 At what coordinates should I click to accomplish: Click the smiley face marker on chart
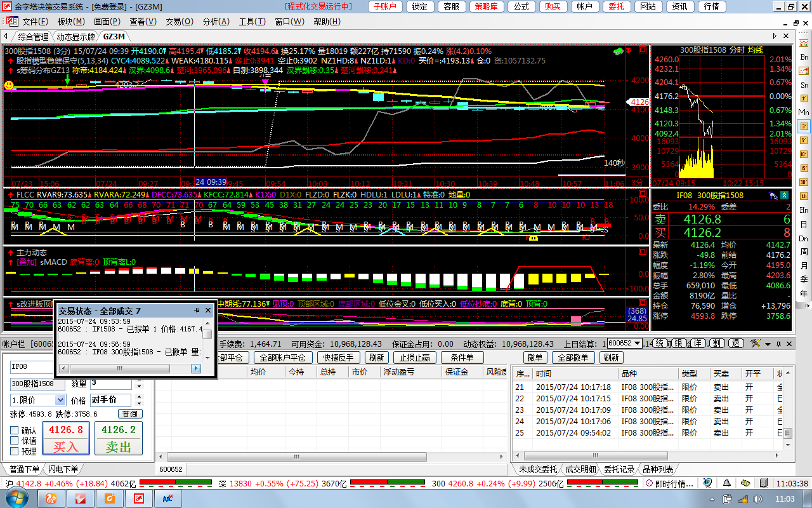[x=9, y=84]
